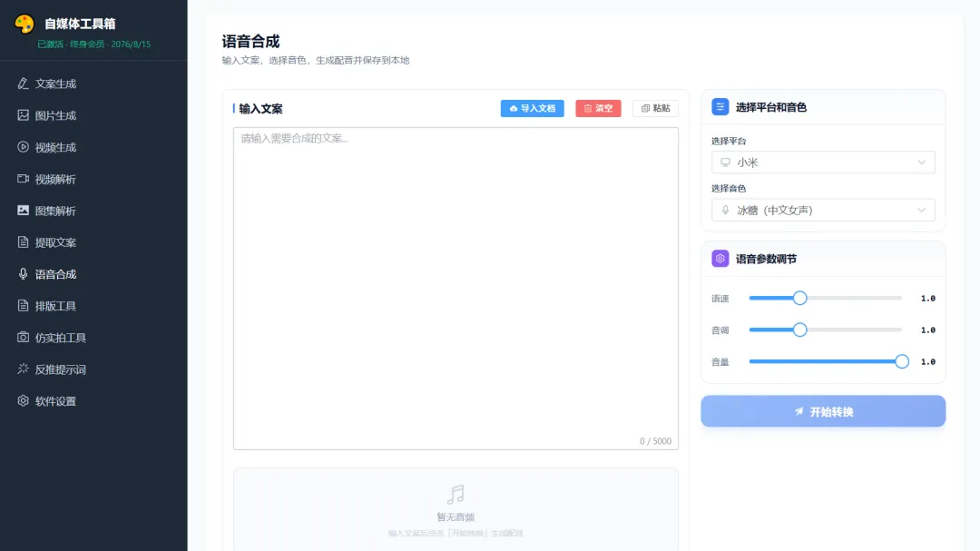Image resolution: width=980 pixels, height=551 pixels.
Task: Click the 自媒体工具箱 app title
Action: coord(80,24)
